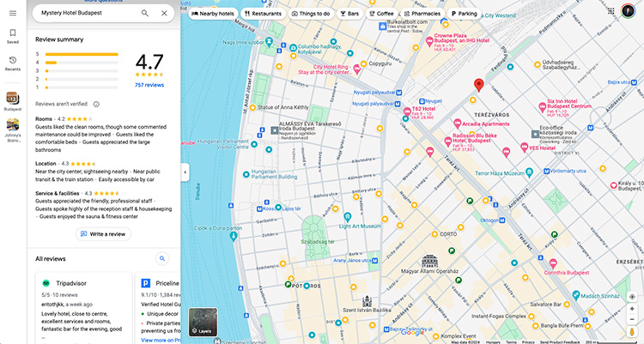
Task: Select the YES Hostel pin
Action: (524, 147)
